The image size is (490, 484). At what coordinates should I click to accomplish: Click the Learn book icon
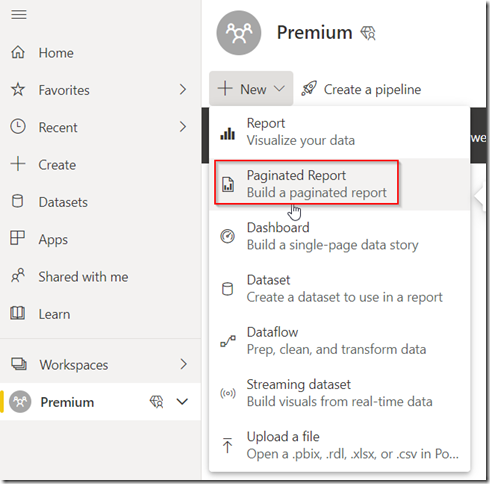pos(17,313)
